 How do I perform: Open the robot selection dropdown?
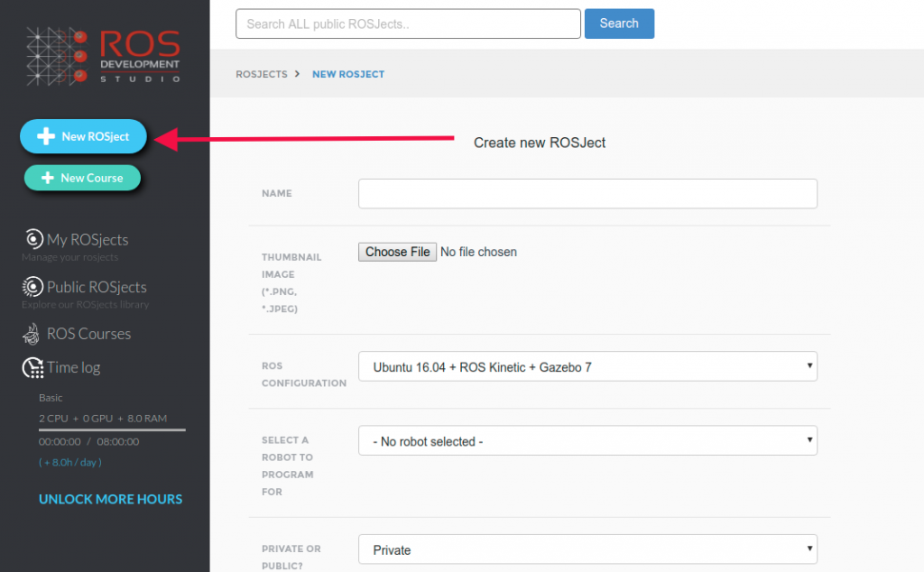(587, 440)
